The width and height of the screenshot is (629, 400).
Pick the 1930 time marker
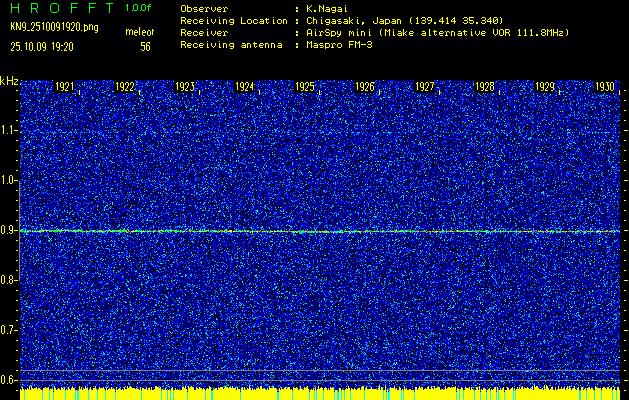coord(604,88)
